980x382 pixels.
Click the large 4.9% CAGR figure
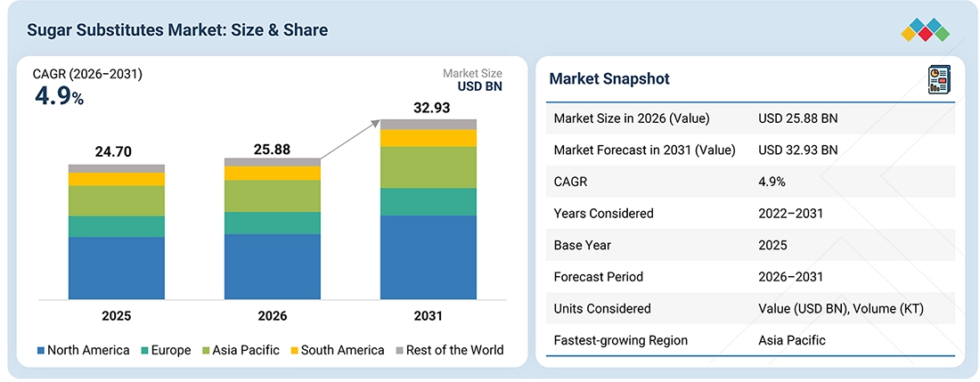point(59,97)
